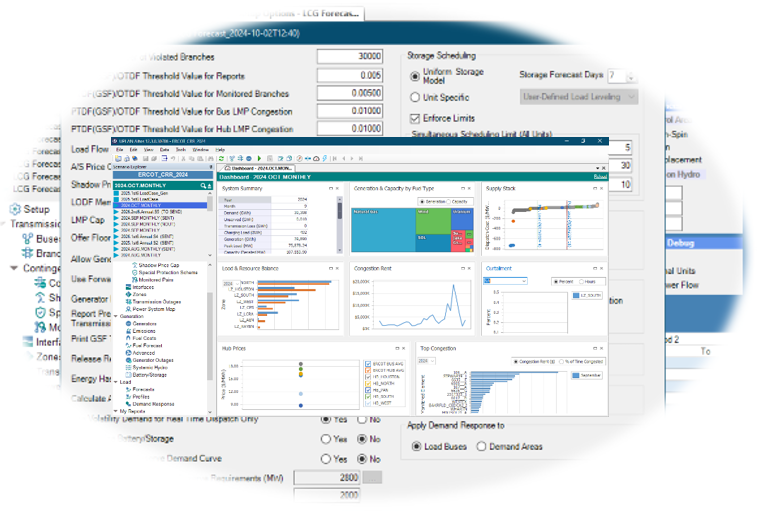Click the Save icon in dashboard toolbar
Image resolution: width=764 pixels, height=515 pixels.
[146, 158]
